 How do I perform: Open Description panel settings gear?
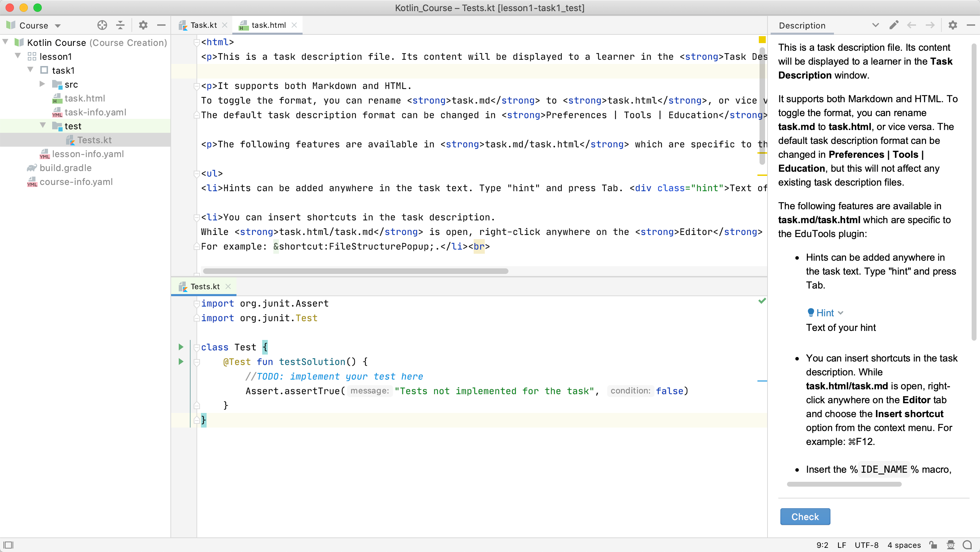click(x=953, y=25)
